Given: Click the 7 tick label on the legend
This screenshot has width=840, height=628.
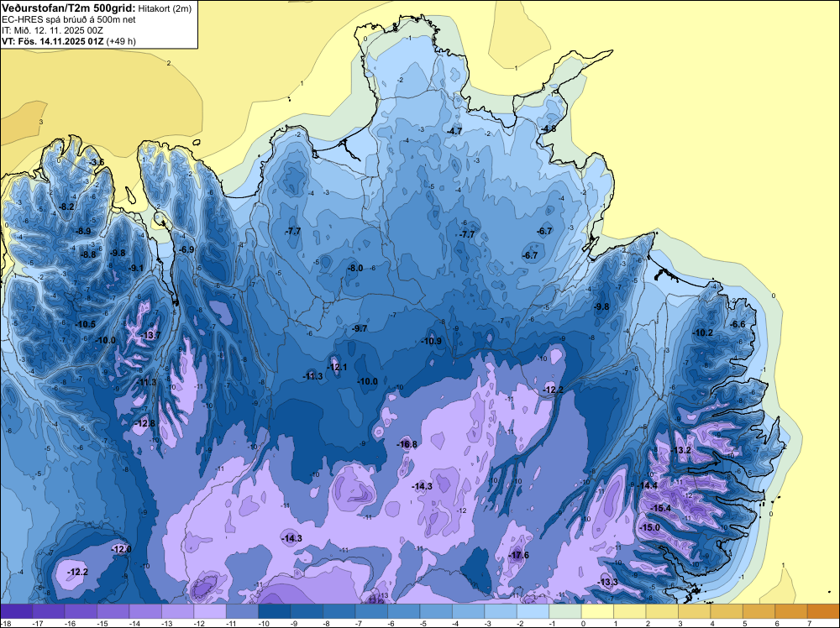Looking at the screenshot, I should 809,623.
